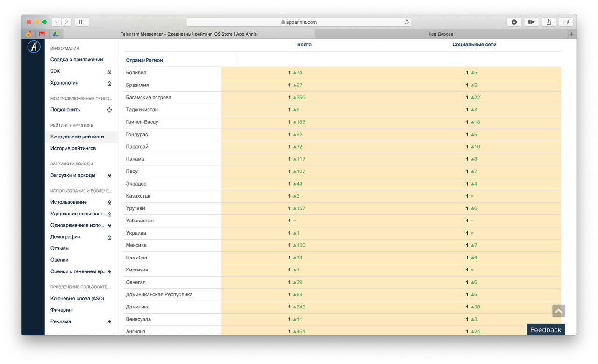The image size is (598, 364).
Task: Select the Узбекистан row label
Action: (140, 221)
